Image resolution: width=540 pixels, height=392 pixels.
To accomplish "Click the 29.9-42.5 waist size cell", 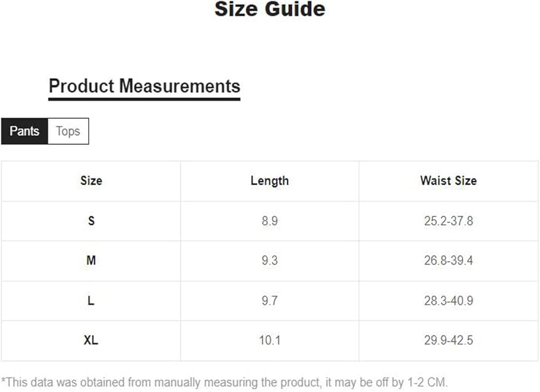I will (x=448, y=341).
